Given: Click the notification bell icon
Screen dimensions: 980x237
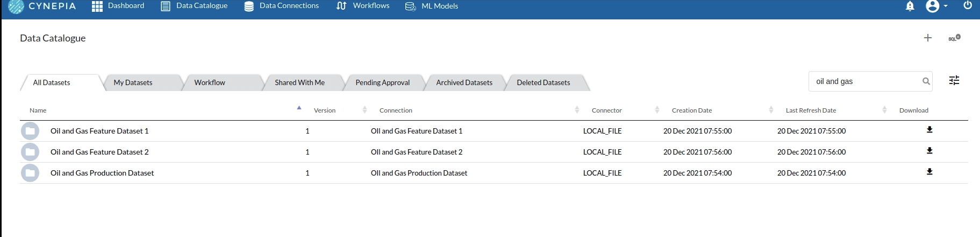Looking at the screenshot, I should click(x=910, y=6).
